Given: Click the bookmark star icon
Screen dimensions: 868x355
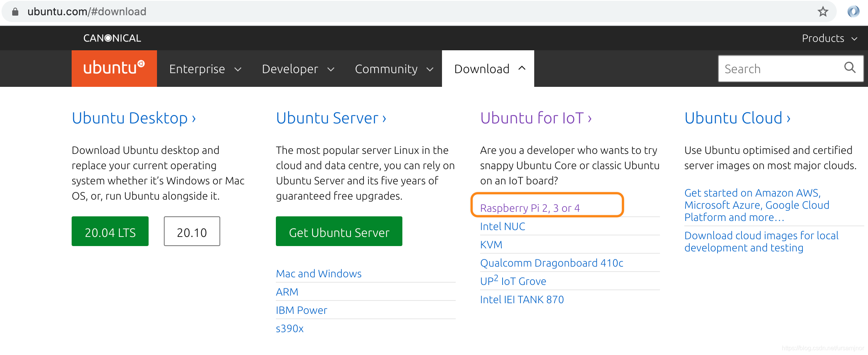Looking at the screenshot, I should click(823, 12).
